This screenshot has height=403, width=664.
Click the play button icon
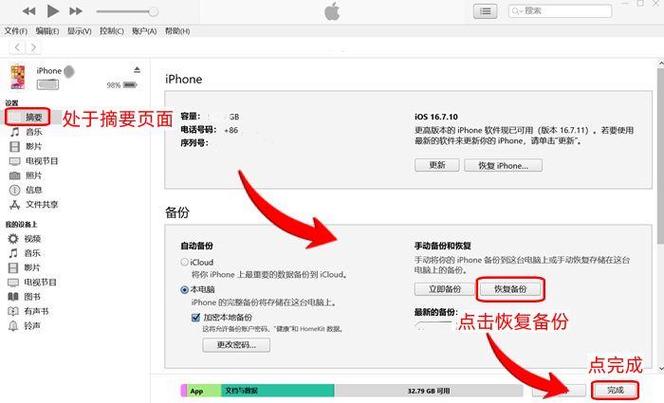[x=53, y=11]
